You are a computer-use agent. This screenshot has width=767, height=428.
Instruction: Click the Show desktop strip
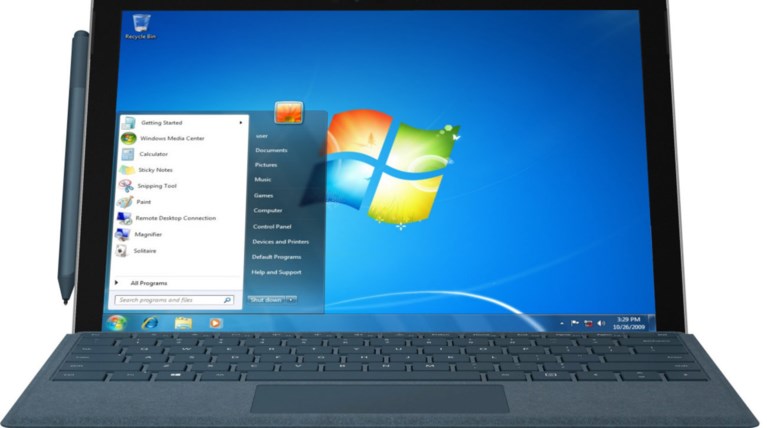click(x=652, y=323)
